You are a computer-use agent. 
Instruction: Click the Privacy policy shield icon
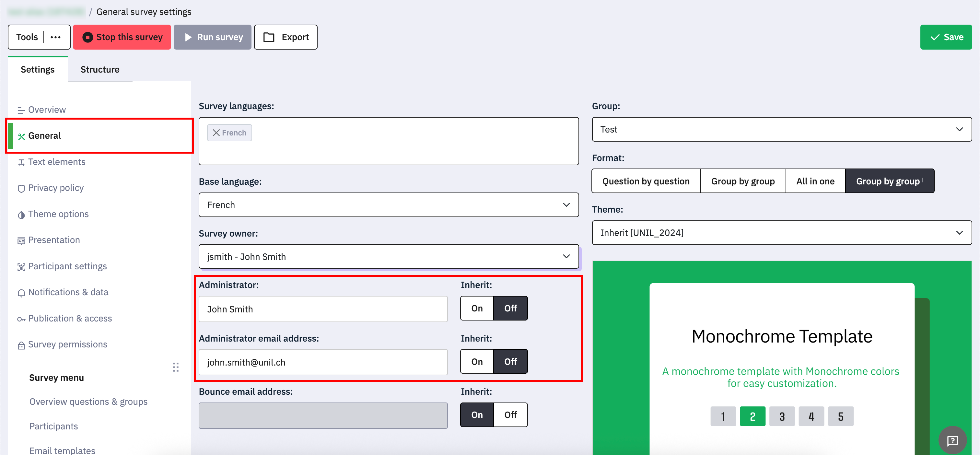click(21, 189)
